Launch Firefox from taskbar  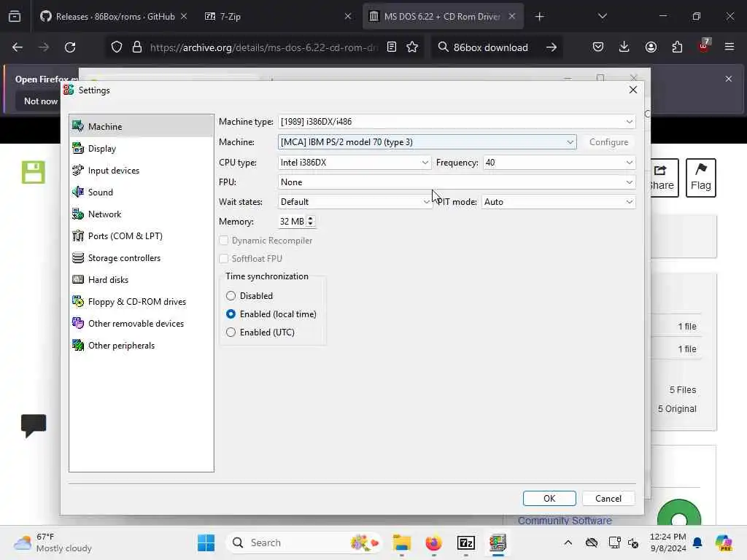(x=433, y=542)
